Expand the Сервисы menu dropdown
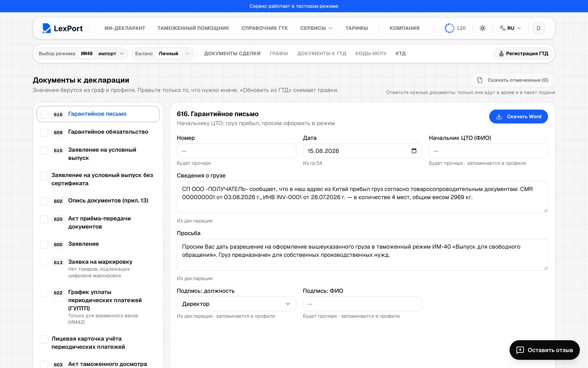Viewport: 588px width, 368px height. 316,28
